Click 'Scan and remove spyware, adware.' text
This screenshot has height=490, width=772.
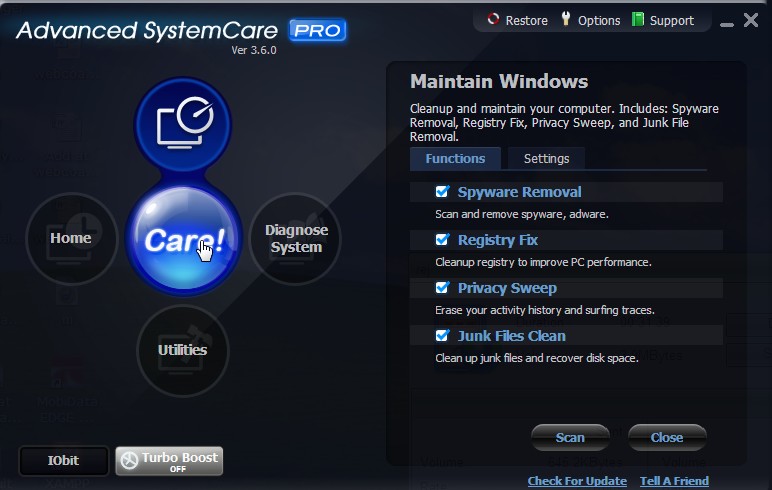coord(522,214)
